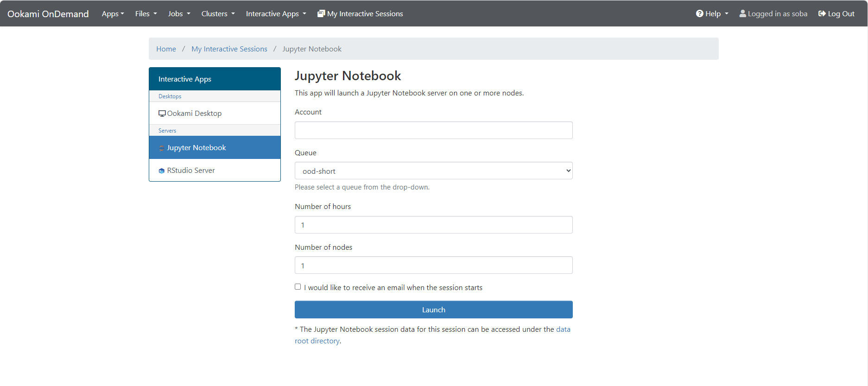The height and width of the screenshot is (386, 868).
Task: Open the Files menu
Action: [x=146, y=14]
